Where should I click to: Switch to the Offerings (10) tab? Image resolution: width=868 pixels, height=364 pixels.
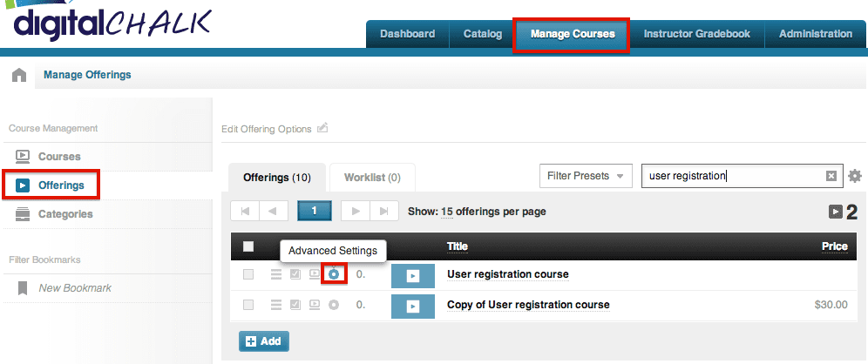tap(277, 178)
